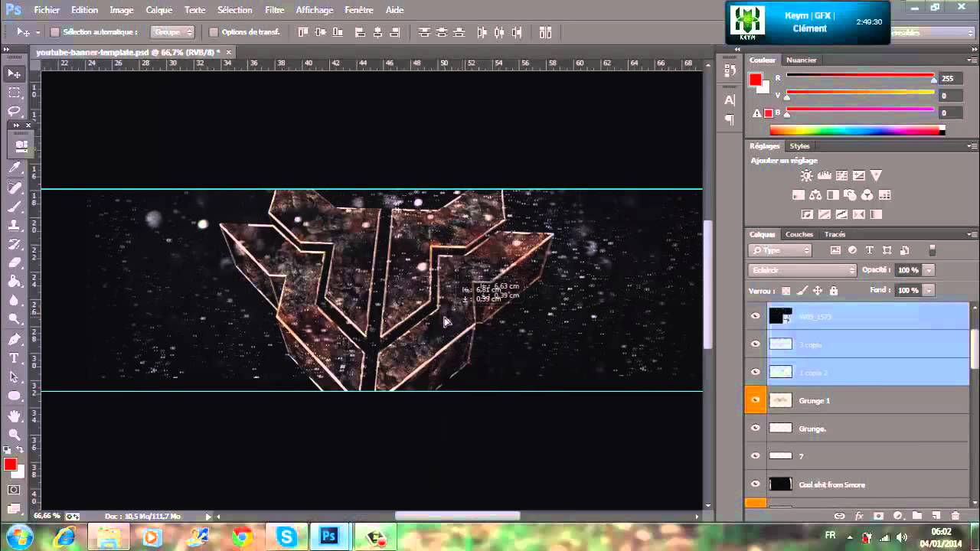Toggle the layer filter switch
Viewport: 980px width, 551px height.
tap(932, 250)
